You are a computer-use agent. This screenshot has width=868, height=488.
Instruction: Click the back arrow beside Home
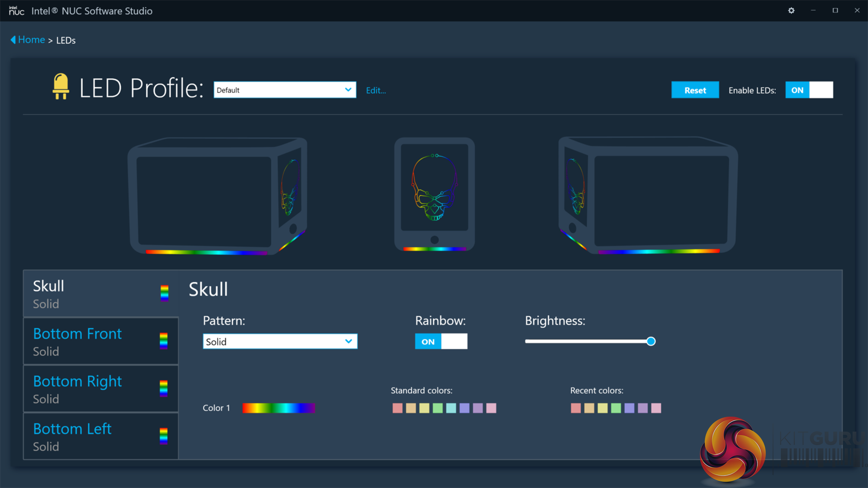(x=13, y=40)
